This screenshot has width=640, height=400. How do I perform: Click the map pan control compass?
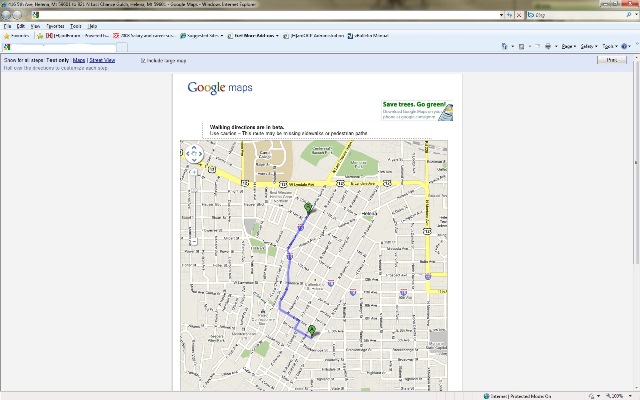click(x=194, y=154)
